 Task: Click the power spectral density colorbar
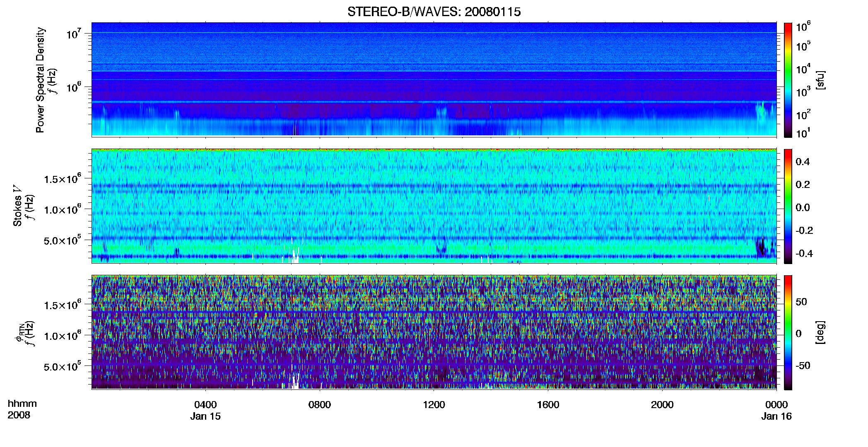pos(788,80)
